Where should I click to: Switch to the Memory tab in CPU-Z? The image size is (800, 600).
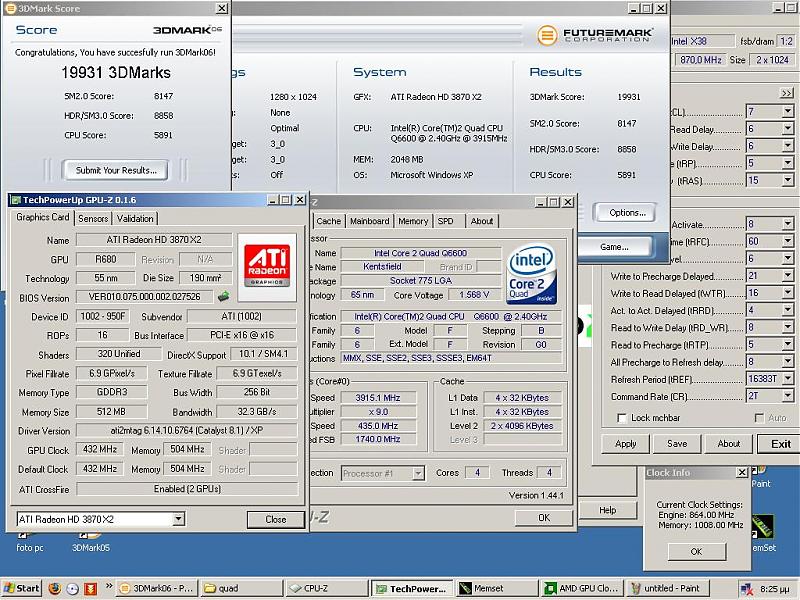tap(413, 221)
